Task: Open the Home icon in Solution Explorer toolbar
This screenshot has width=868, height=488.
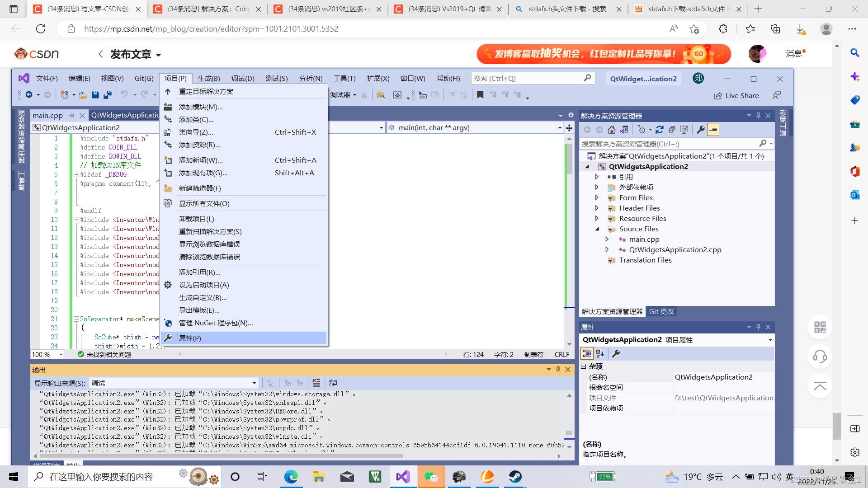Action: point(612,130)
